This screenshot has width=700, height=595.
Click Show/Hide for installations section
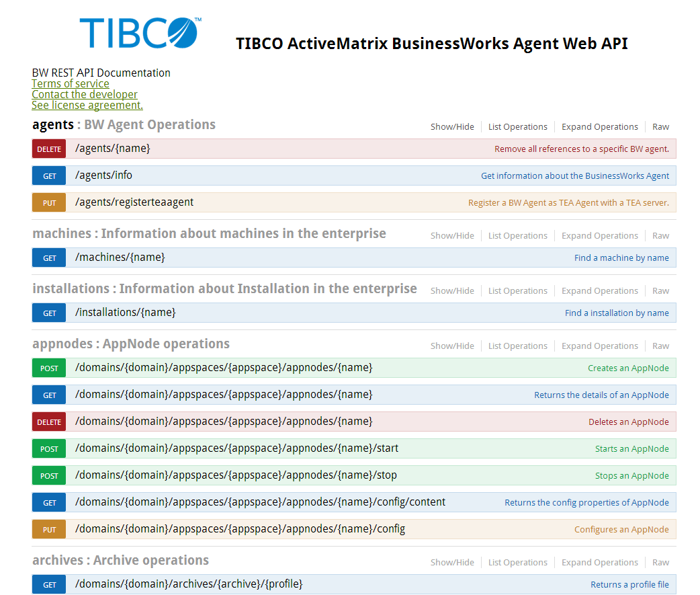tap(452, 291)
